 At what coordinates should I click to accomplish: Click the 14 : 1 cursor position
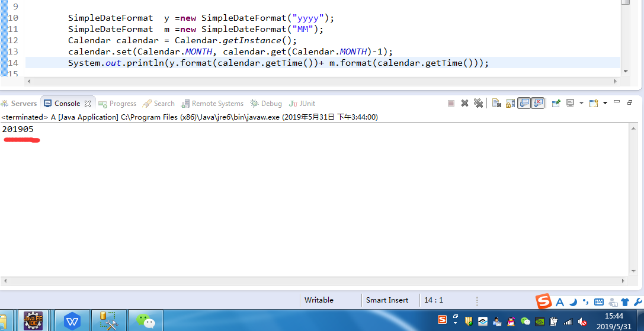click(433, 300)
